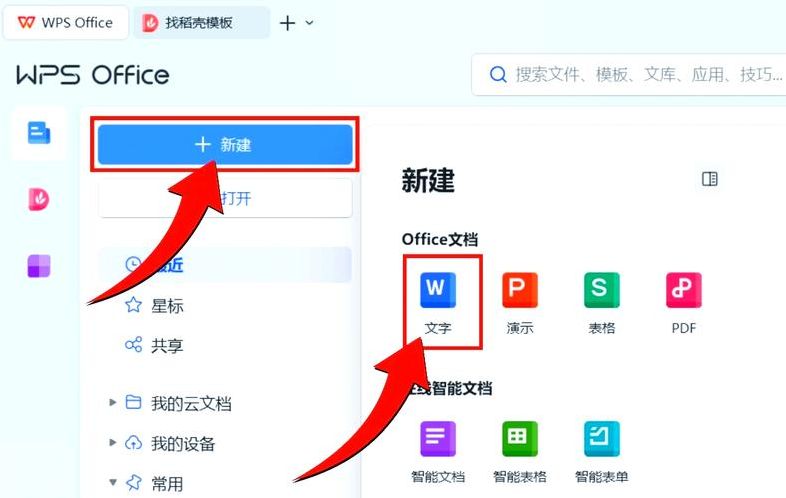Screen dimensions: 786x498
Task: Switch to the 找稻壳模板 tab
Action: [x=201, y=23]
